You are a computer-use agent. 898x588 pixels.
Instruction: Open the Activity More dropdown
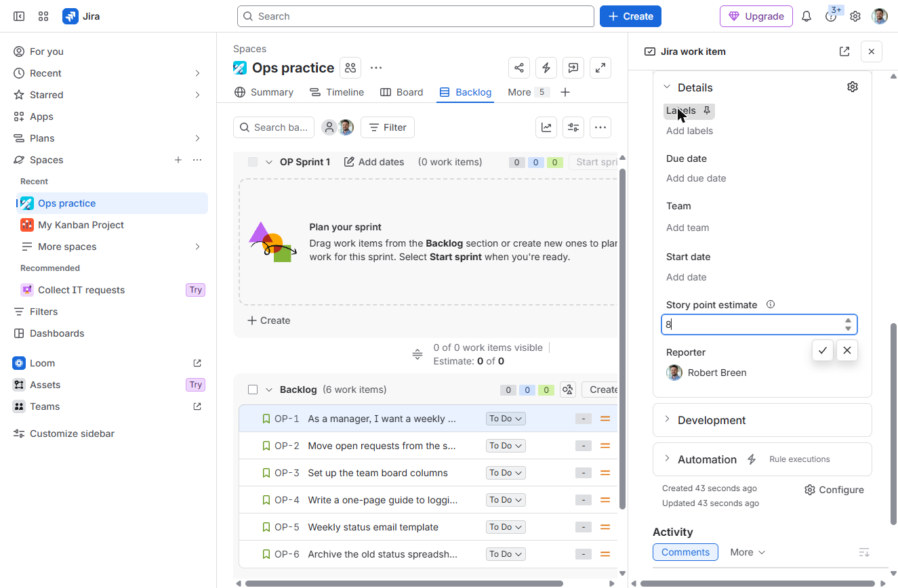pyautogui.click(x=748, y=552)
